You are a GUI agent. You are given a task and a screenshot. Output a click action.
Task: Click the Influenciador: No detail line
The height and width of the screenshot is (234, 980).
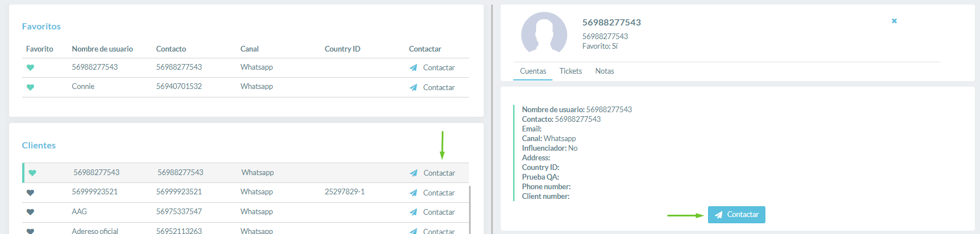coord(550,148)
